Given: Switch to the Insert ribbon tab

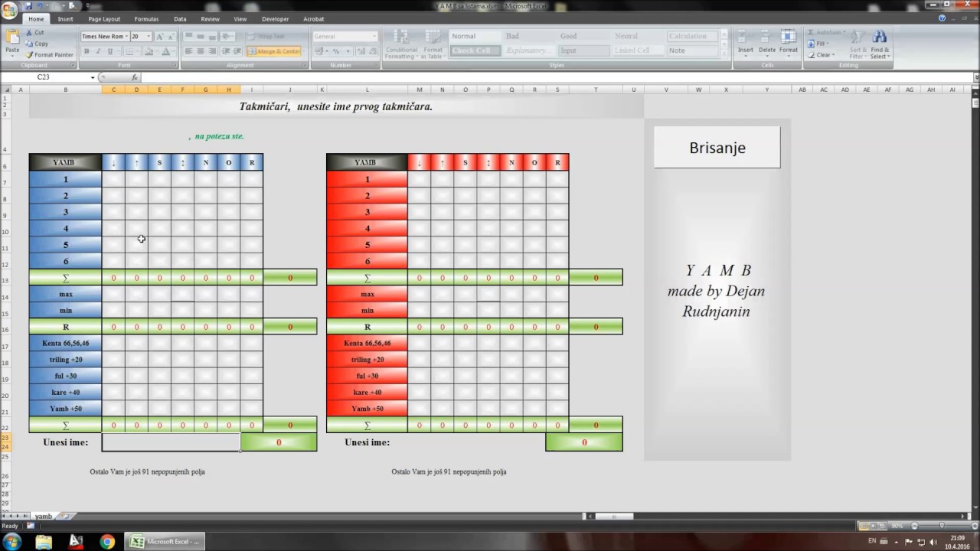Looking at the screenshot, I should (66, 19).
